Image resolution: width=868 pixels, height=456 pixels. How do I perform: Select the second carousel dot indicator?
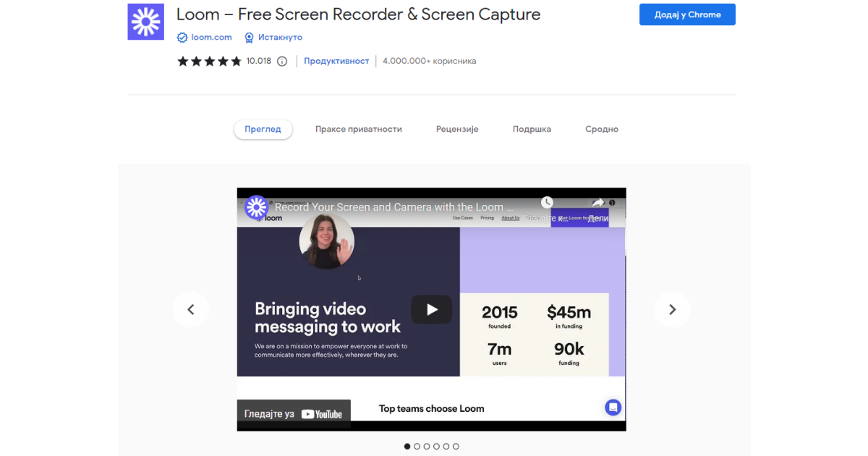[417, 447]
